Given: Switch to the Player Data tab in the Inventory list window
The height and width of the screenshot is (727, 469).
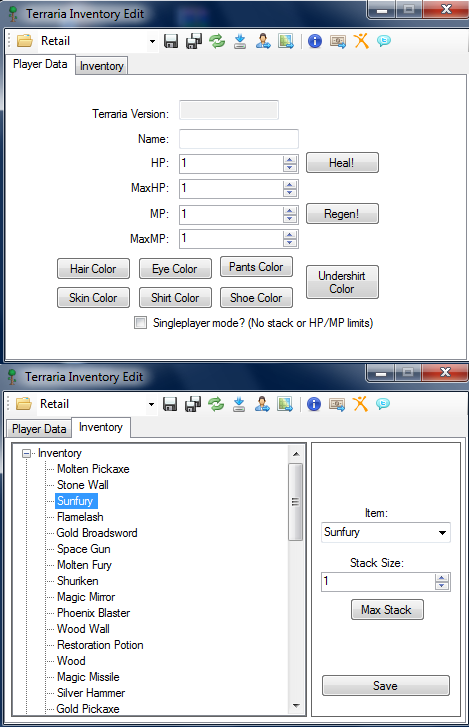Looking at the screenshot, I should [39, 429].
